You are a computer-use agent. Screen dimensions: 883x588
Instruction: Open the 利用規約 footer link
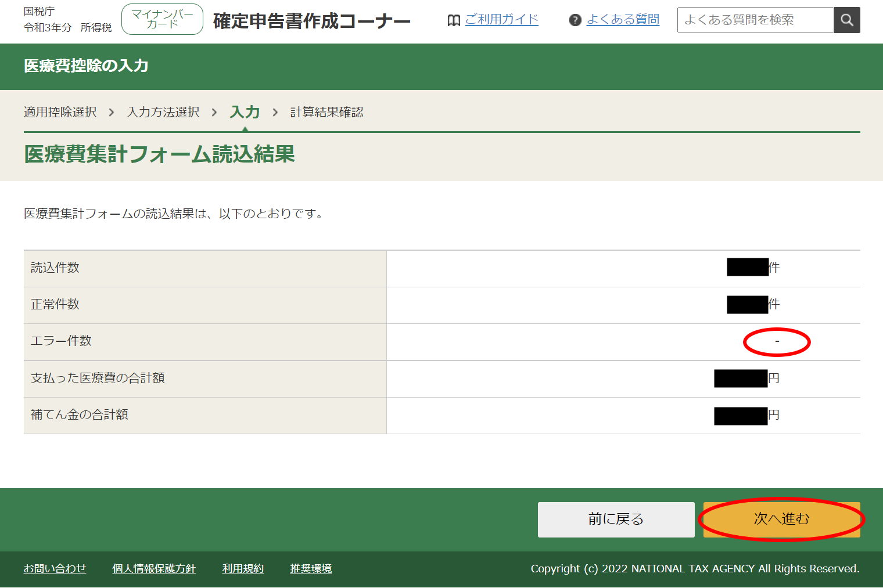click(x=243, y=569)
